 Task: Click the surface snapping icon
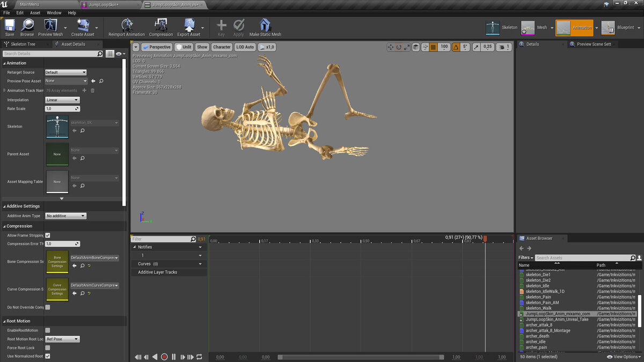tap(425, 47)
